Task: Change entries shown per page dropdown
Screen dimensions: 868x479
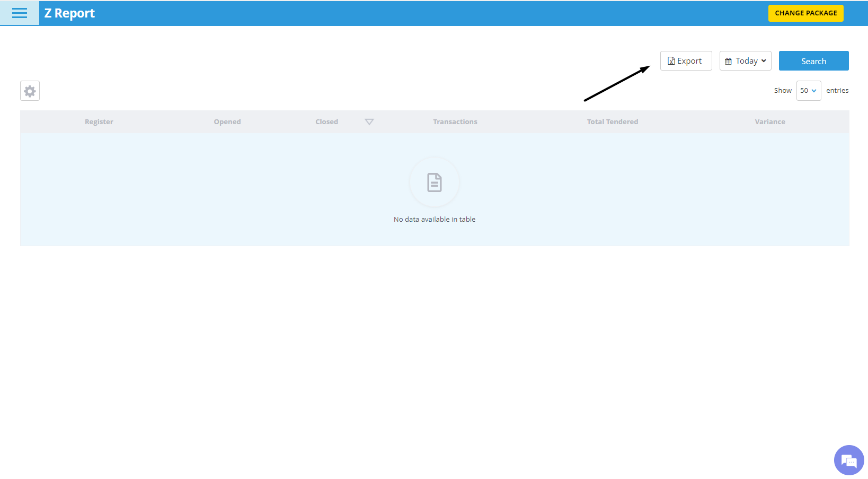Action: pos(809,91)
